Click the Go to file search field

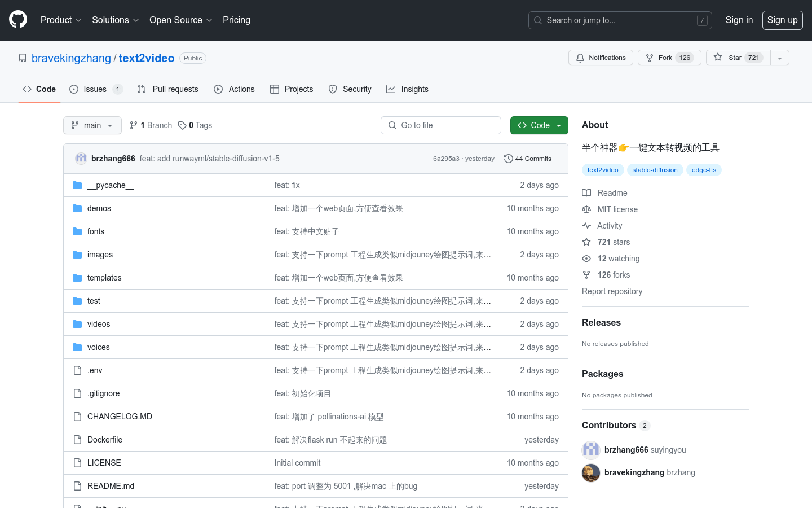[x=441, y=125]
